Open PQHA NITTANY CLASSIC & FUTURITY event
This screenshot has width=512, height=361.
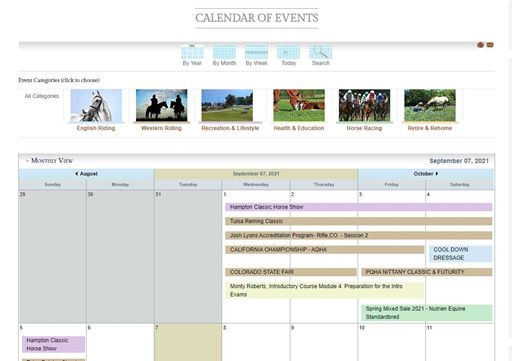427,272
